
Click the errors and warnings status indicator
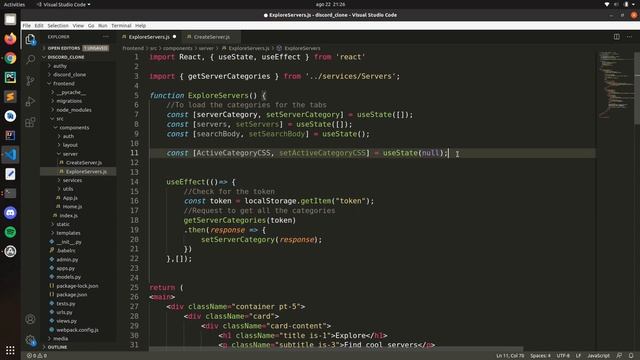(37, 356)
